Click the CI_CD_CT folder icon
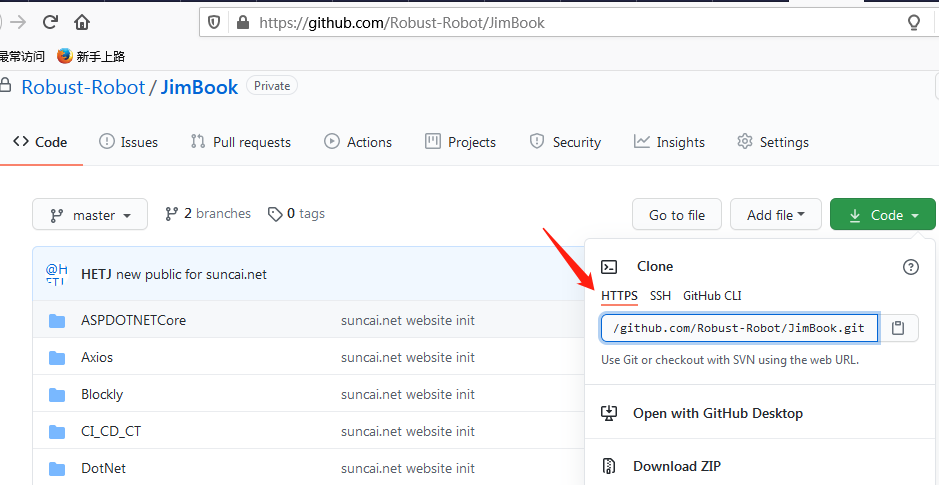 click(x=57, y=432)
